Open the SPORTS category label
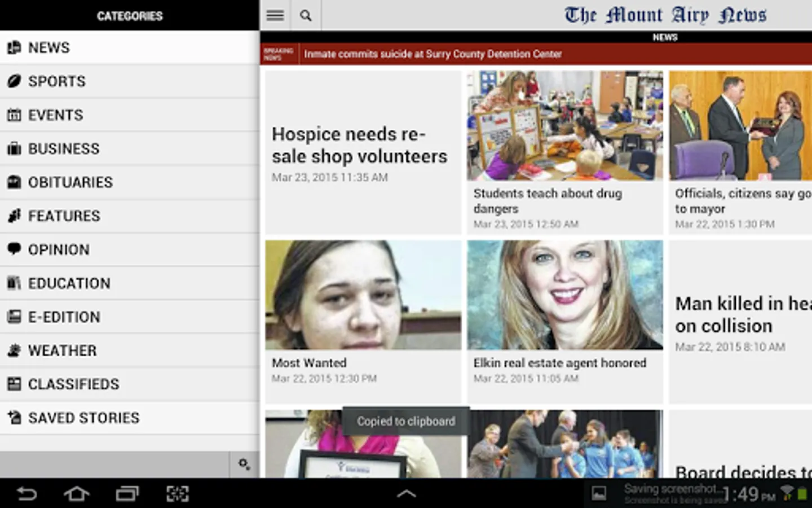 point(57,81)
